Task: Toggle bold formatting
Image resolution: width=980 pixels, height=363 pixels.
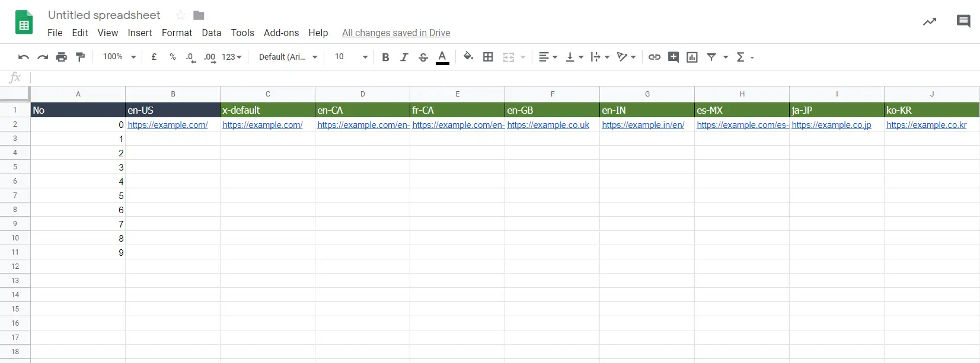Action: coord(385,57)
